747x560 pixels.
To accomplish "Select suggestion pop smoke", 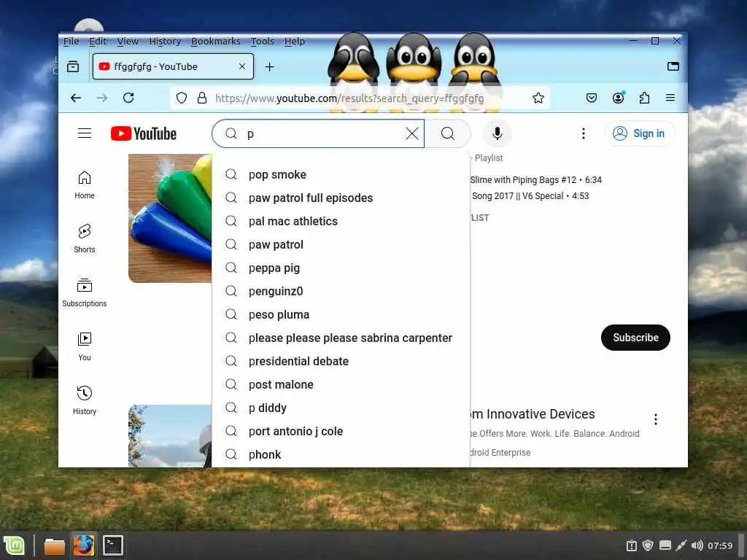I will coord(341,175).
